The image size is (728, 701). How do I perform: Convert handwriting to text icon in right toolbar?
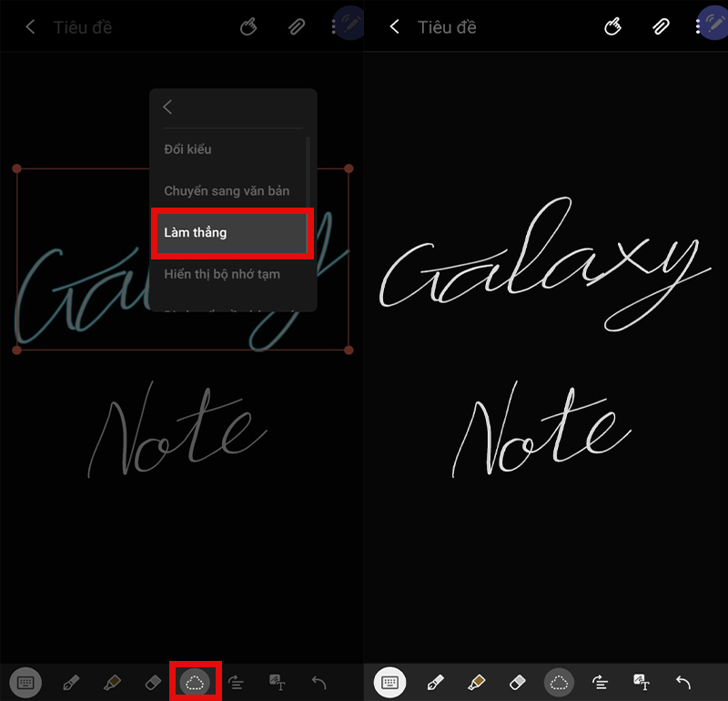pyautogui.click(x=642, y=683)
